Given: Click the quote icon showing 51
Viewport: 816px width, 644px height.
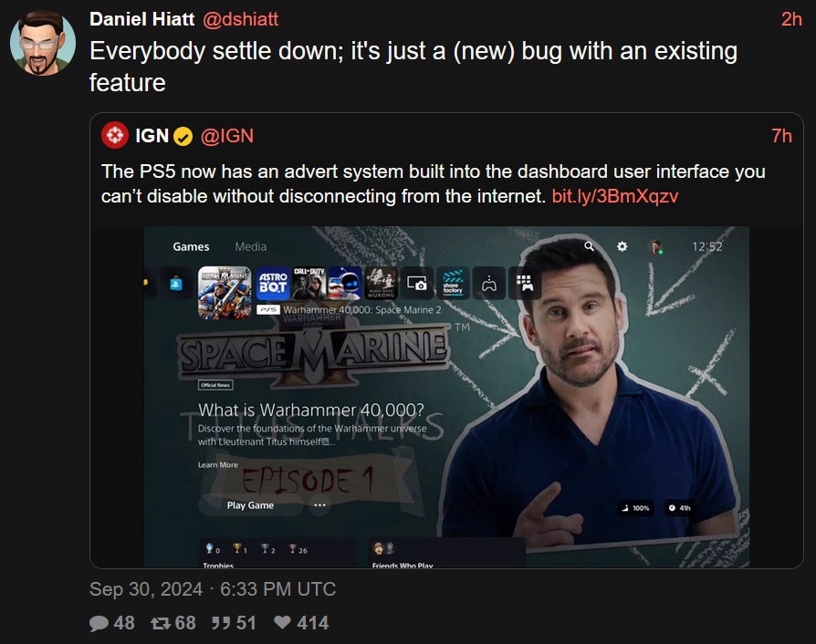Looking at the screenshot, I should coord(222,623).
